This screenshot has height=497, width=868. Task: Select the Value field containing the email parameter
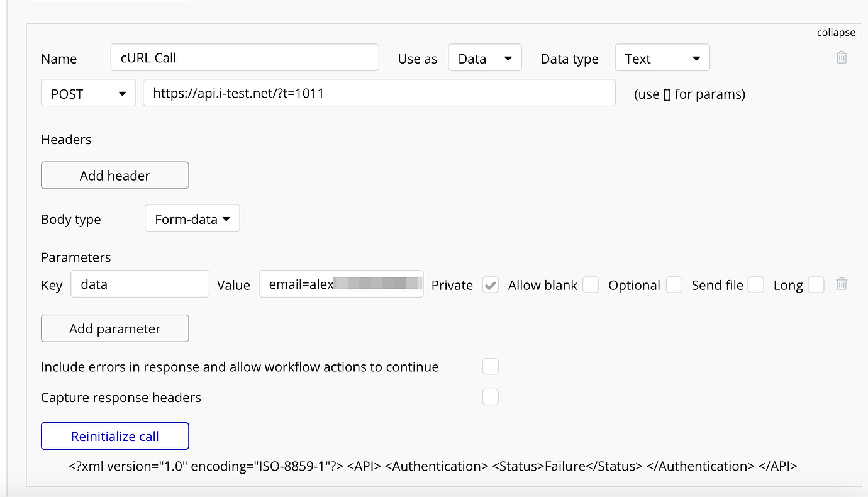pyautogui.click(x=341, y=284)
